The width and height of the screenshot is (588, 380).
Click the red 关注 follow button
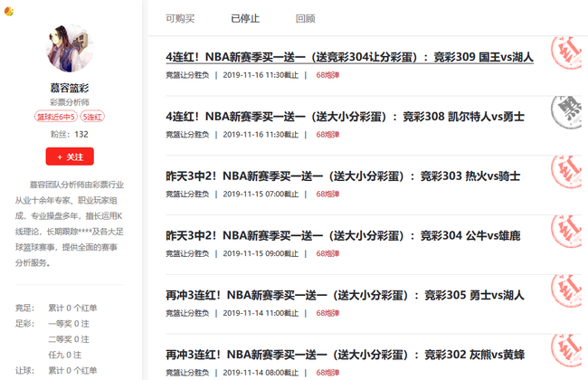(x=70, y=157)
